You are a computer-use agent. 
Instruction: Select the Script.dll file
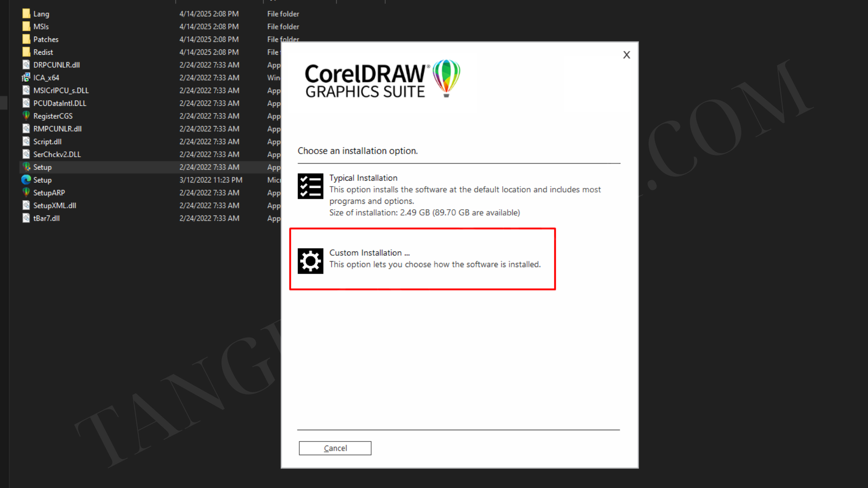point(47,142)
